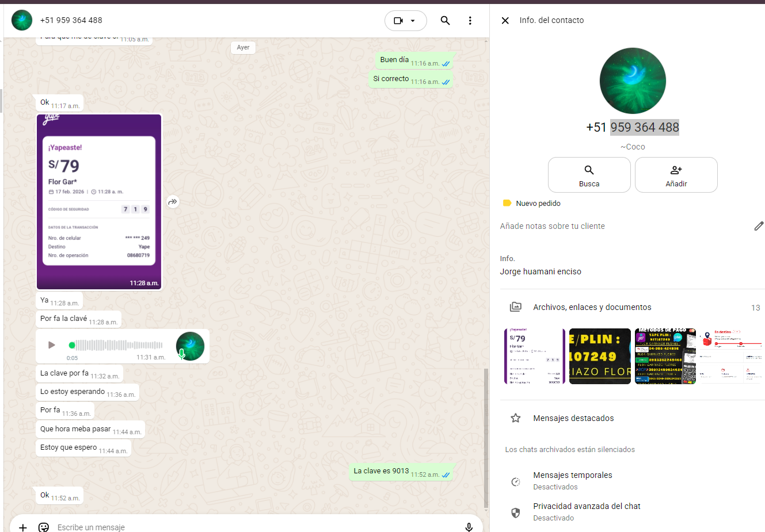Viewport: 765px width, 532px height.
Task: Open Privacidad avanzada del chat setting
Action: pyautogui.click(x=586, y=511)
